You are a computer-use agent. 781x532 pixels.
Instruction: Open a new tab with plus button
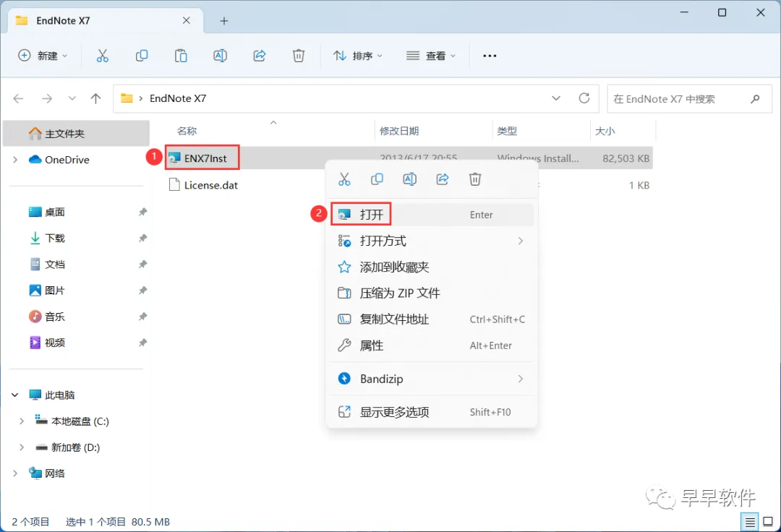[x=224, y=21]
